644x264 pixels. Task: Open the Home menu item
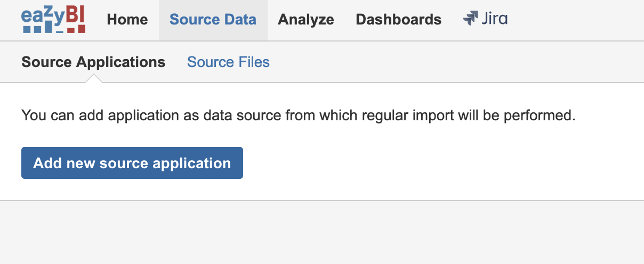[127, 20]
